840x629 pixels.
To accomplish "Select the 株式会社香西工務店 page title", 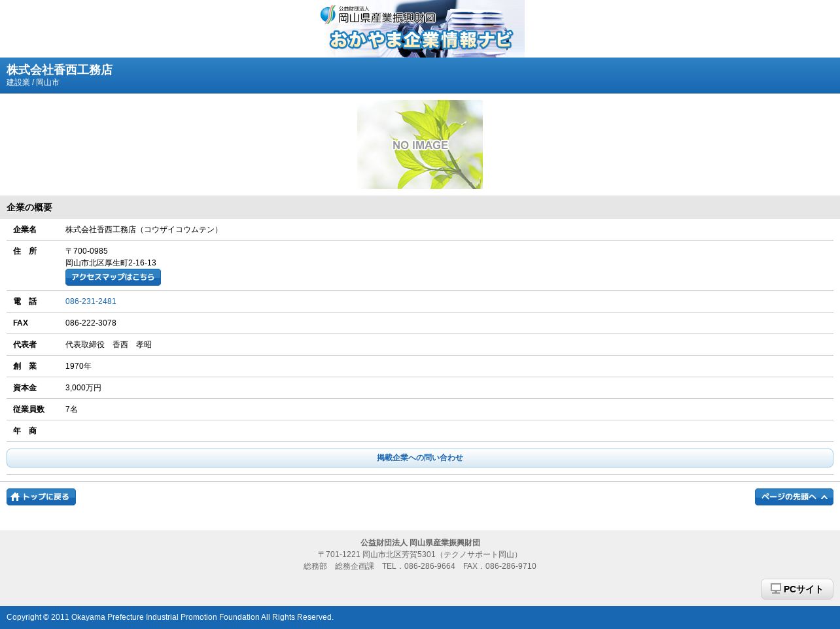I will click(x=60, y=70).
